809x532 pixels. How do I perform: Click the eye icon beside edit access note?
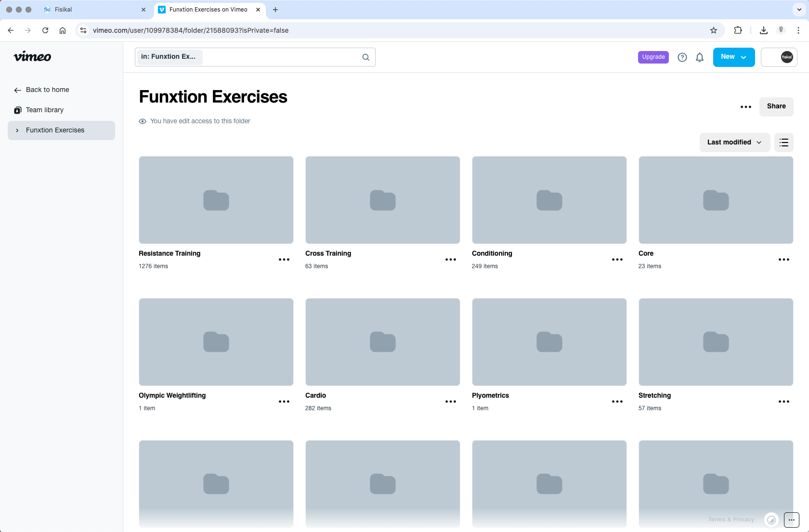tap(143, 121)
